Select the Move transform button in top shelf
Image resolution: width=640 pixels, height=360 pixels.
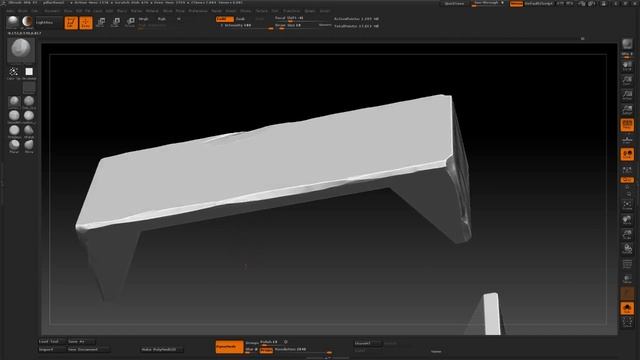tap(101, 22)
